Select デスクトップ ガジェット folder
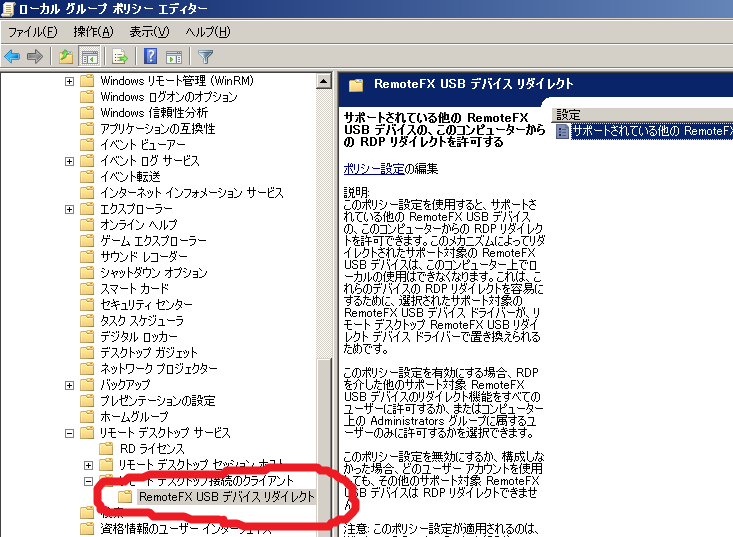Image resolution: width=733 pixels, height=537 pixels. click(149, 352)
